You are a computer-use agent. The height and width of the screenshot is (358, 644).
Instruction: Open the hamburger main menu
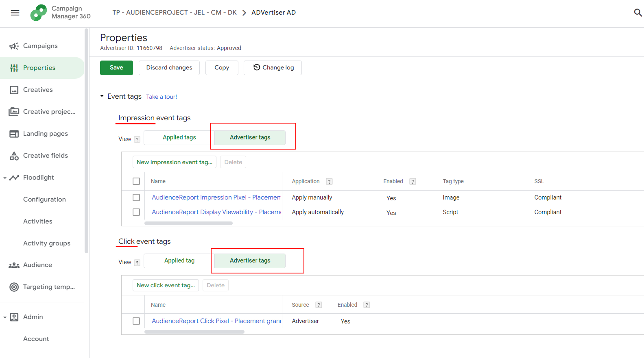tap(15, 13)
